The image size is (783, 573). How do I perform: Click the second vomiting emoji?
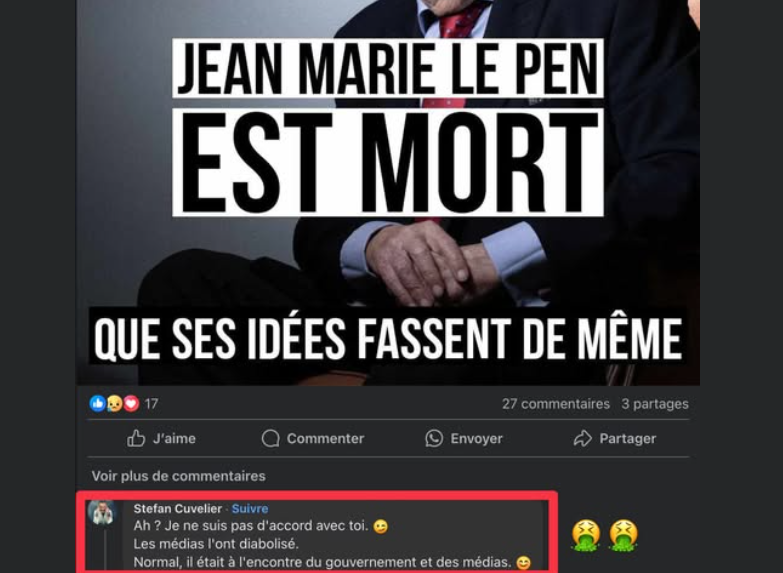point(624,535)
